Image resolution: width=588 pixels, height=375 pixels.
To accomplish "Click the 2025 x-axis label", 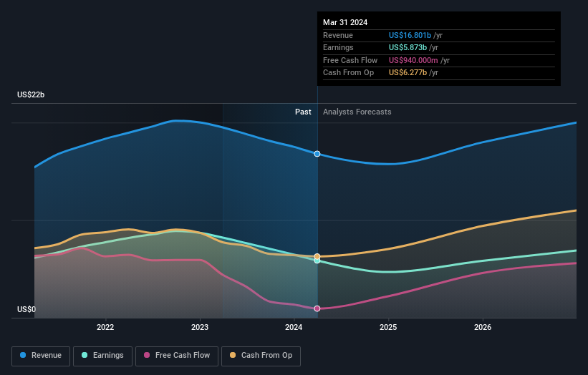I will tap(388, 327).
